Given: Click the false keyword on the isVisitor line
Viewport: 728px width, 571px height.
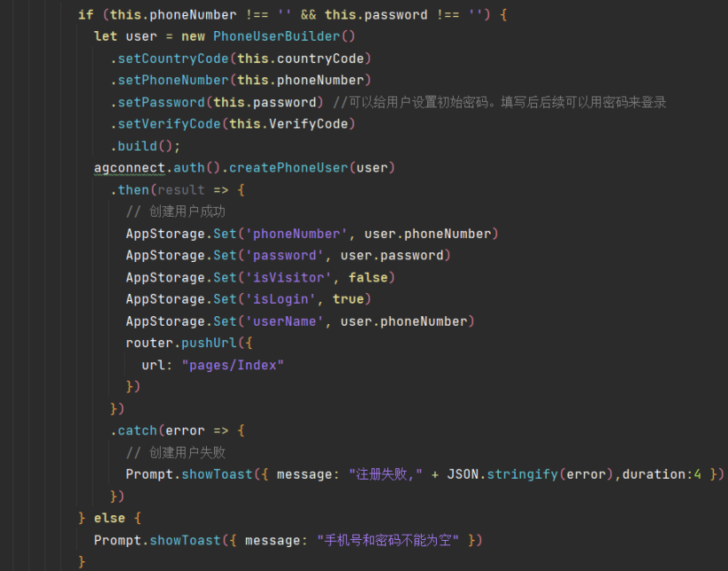Looking at the screenshot, I should (368, 278).
